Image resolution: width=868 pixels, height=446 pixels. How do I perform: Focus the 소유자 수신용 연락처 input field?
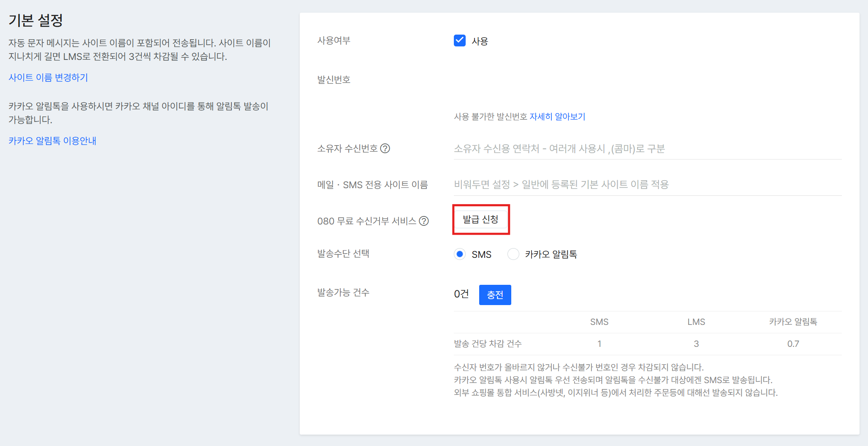click(647, 149)
